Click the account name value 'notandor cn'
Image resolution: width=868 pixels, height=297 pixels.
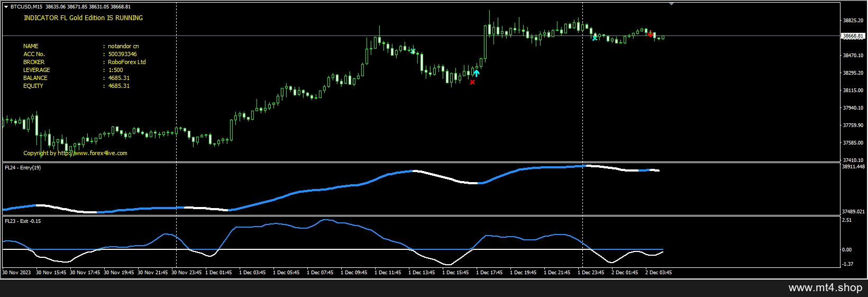click(x=123, y=46)
